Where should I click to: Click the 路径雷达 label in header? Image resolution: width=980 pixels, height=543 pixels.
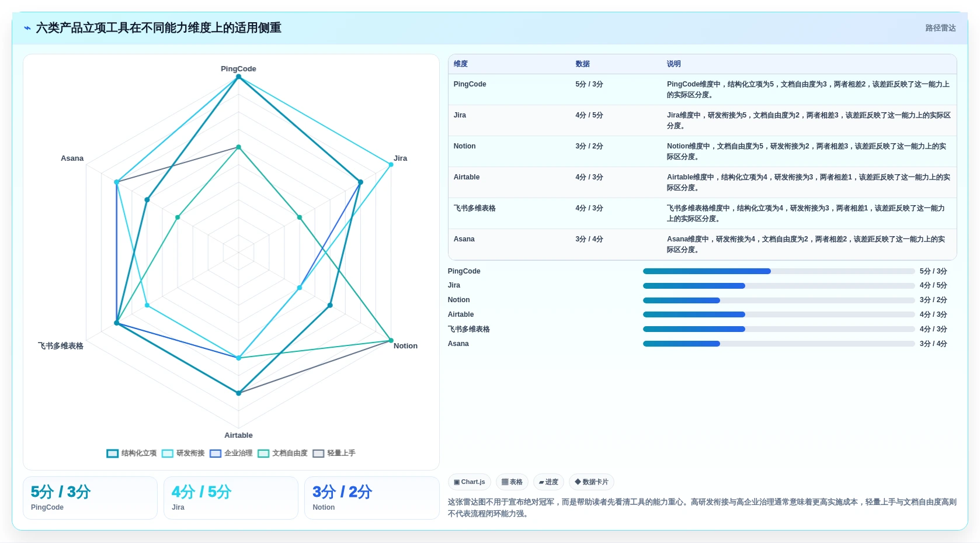tap(940, 28)
